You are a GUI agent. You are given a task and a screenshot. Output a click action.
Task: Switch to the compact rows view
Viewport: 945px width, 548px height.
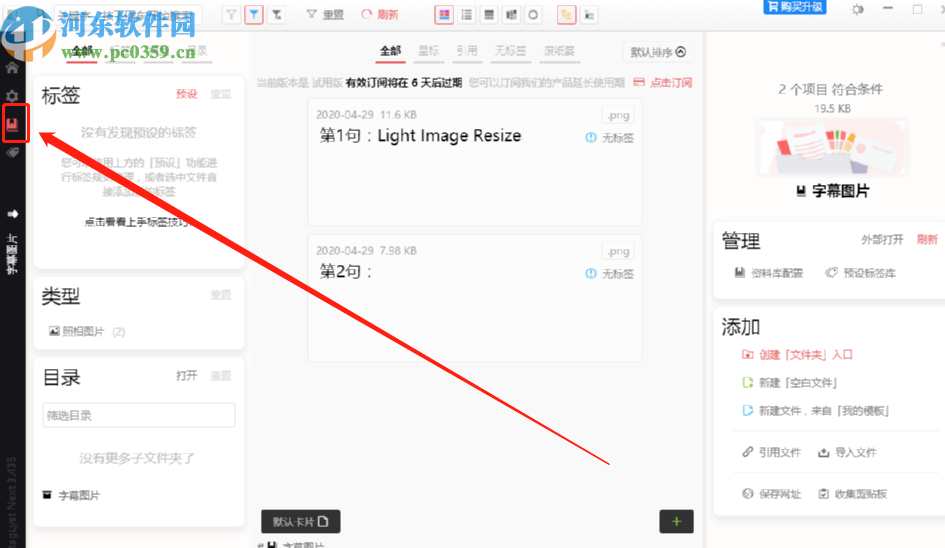click(x=489, y=14)
